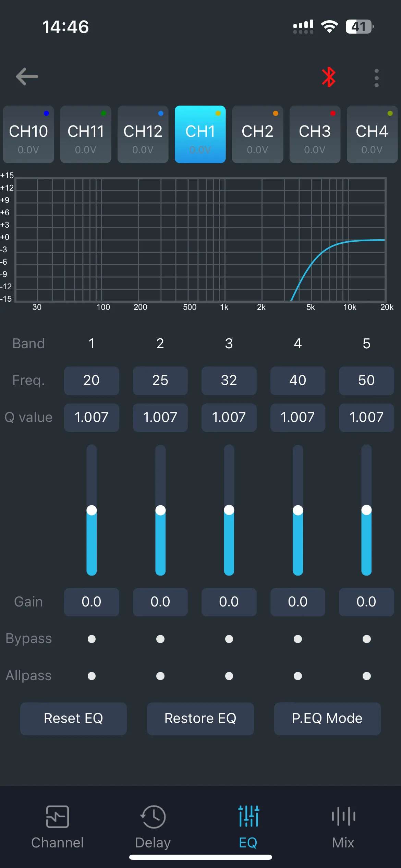The image size is (401, 868).
Task: Edit band 4 frequency value 40
Action: point(298,381)
